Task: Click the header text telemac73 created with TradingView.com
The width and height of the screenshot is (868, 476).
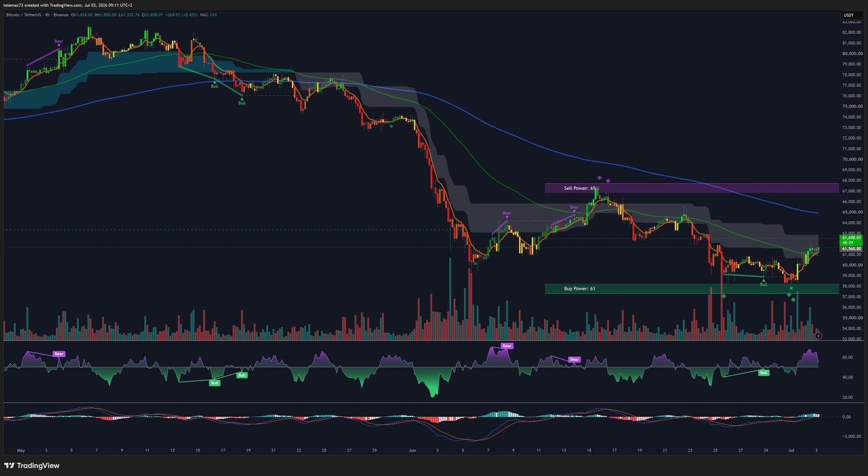Action: (43, 5)
